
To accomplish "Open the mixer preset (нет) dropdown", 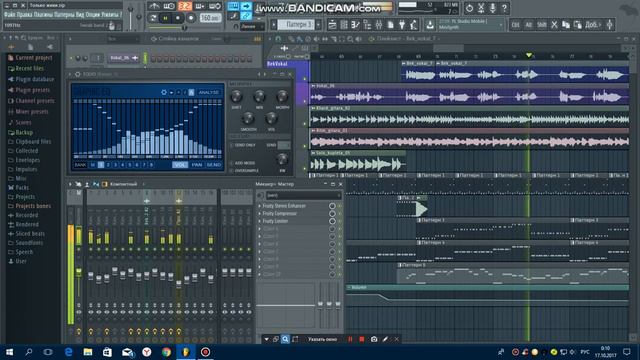I will pyautogui.click(x=303, y=196).
